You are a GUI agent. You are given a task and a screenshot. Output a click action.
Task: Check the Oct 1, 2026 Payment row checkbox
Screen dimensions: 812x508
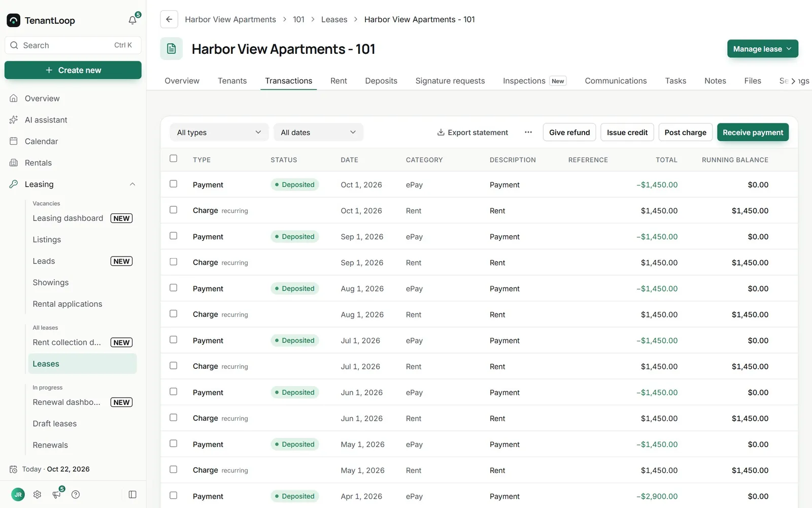click(x=174, y=184)
